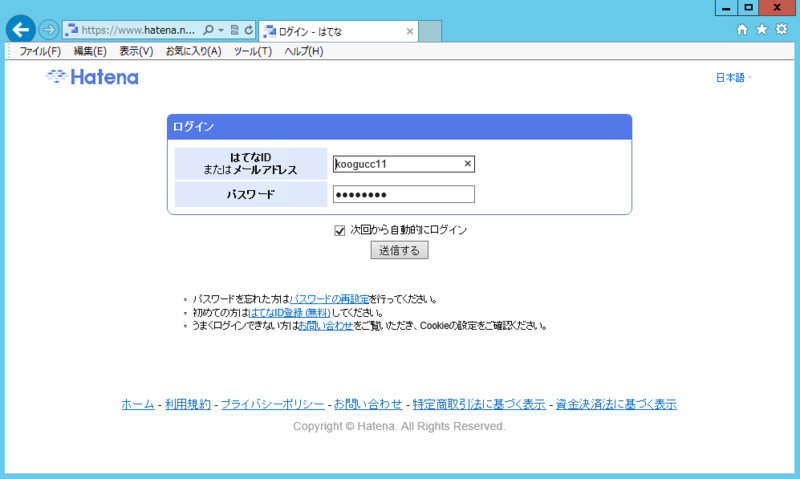800x479 pixels.
Task: Open お問い合わせ link in help list
Action: (x=326, y=325)
